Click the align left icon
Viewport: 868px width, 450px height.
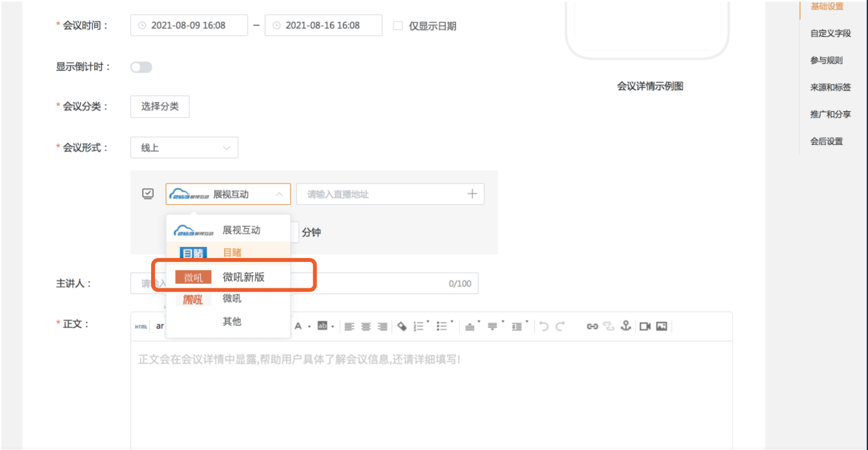click(349, 327)
